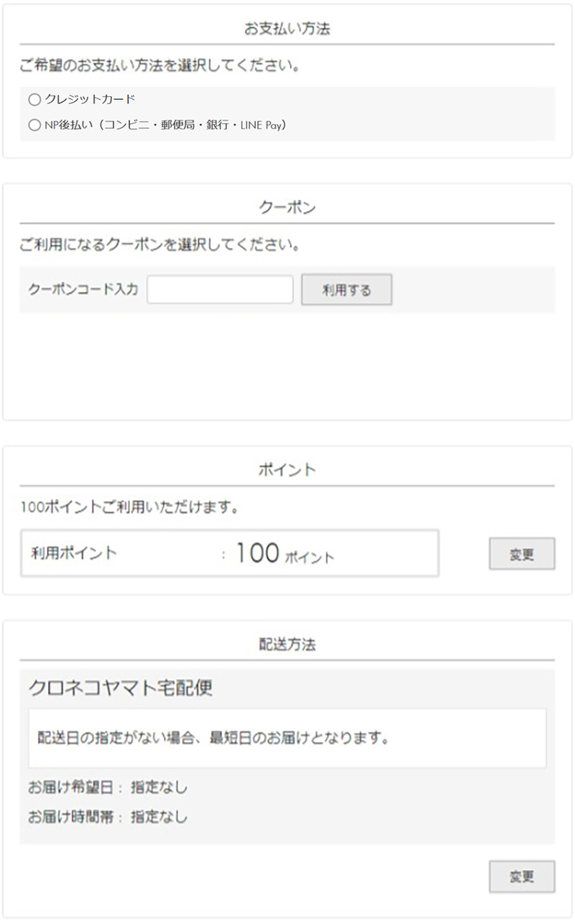Click the ご希望のお支払い方法を選択してください instruction text
Viewport: 575px width, 924px height.
159,66
